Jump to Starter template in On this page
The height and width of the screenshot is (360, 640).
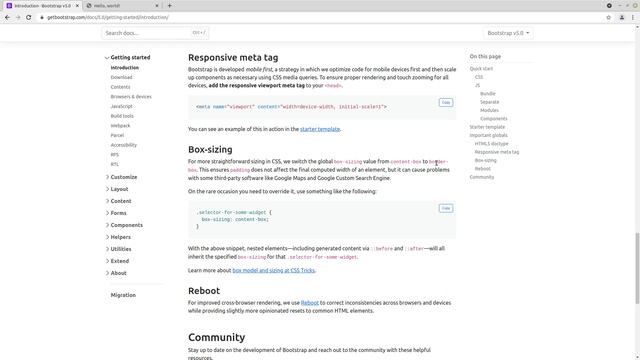pyautogui.click(x=487, y=127)
